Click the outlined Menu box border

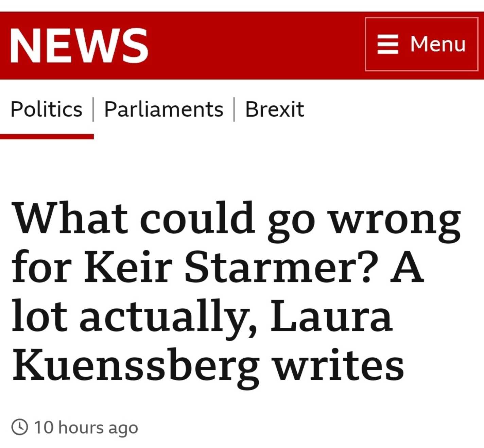click(421, 18)
